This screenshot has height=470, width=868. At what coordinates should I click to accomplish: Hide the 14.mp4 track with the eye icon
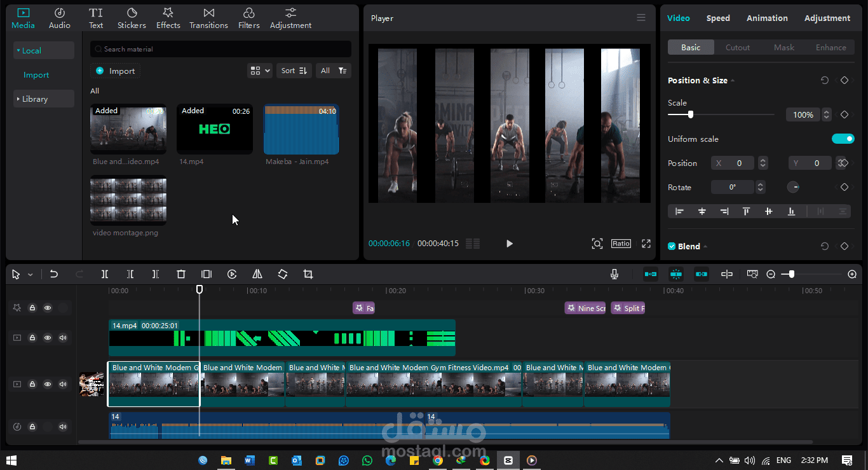48,338
